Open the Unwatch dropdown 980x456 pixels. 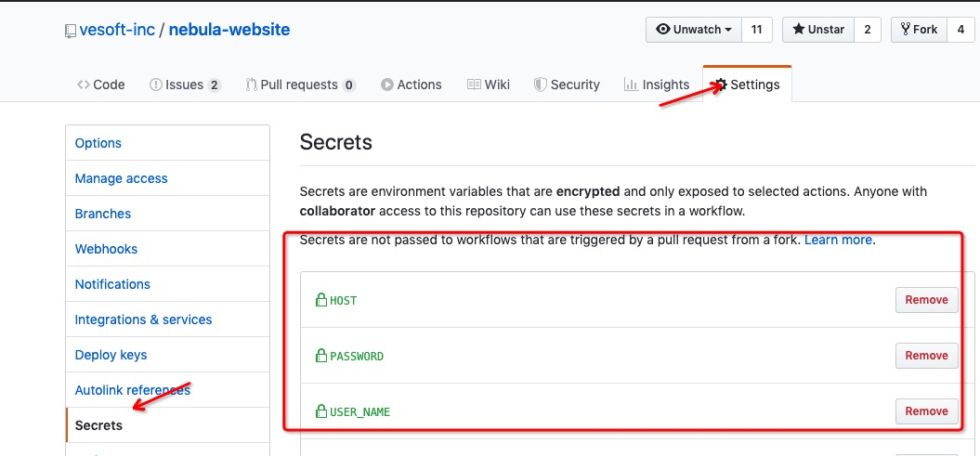[x=694, y=30]
